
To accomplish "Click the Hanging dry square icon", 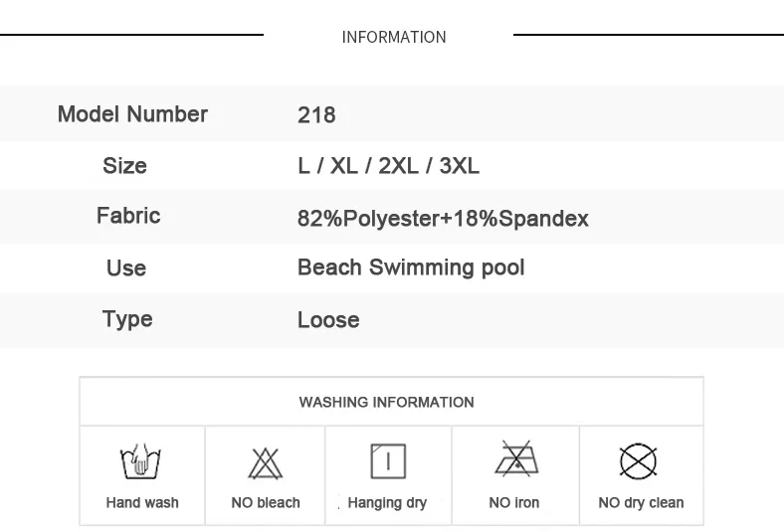I will (x=388, y=461).
